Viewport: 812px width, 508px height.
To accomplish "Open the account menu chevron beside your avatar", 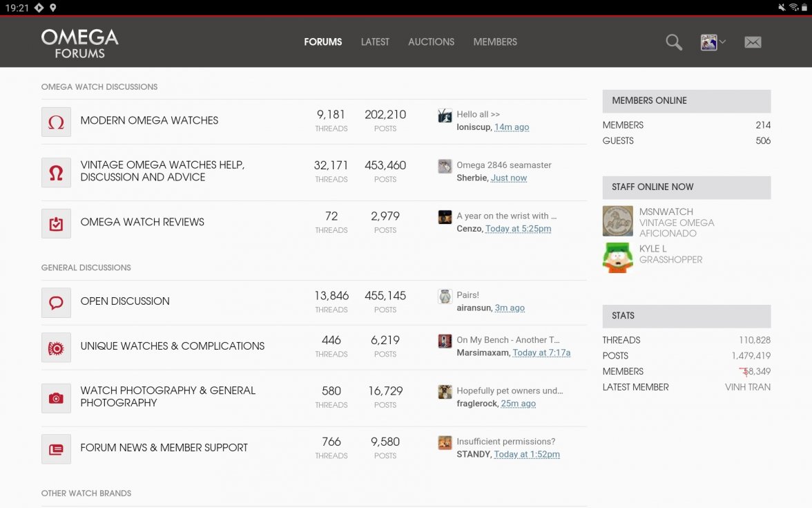I will [723, 42].
